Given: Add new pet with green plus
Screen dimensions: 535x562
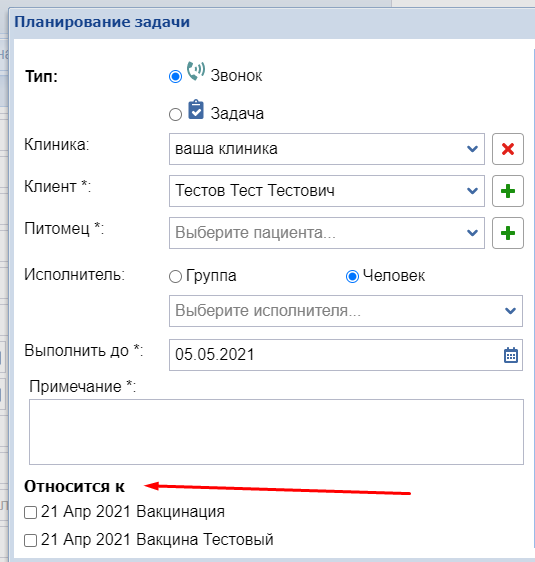Looking at the screenshot, I should click(507, 233).
